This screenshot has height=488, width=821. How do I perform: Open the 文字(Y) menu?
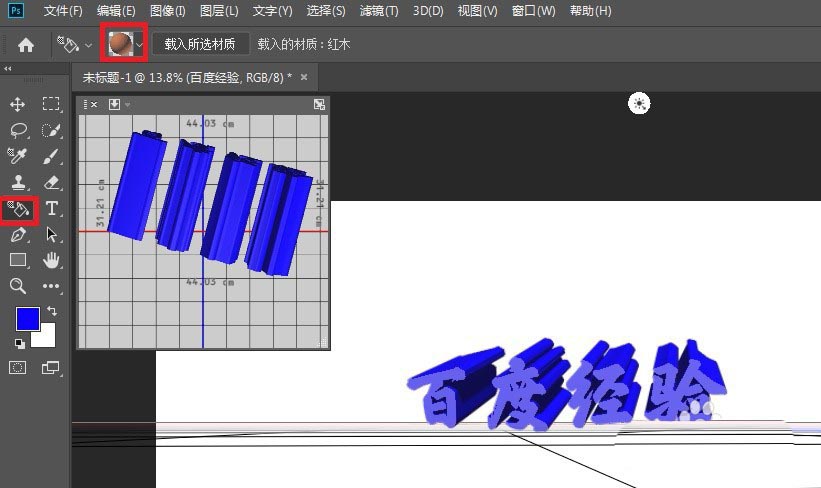pos(272,11)
